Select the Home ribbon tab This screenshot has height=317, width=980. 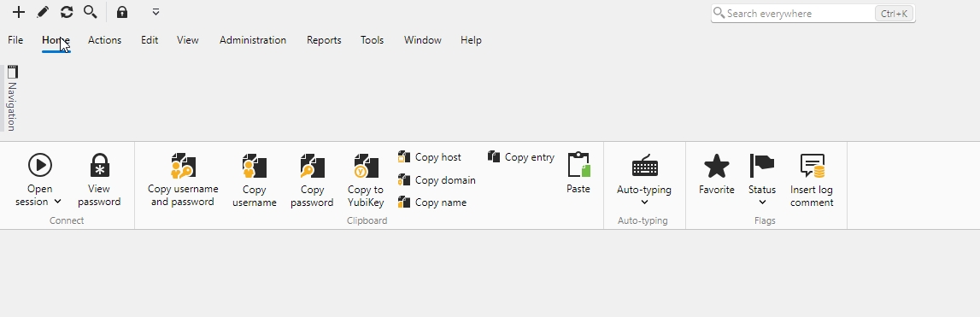(x=56, y=40)
